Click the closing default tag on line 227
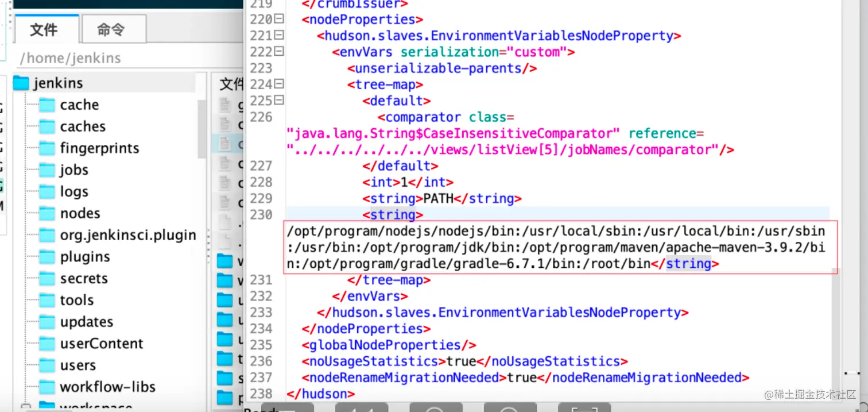The width and height of the screenshot is (868, 412). (400, 166)
